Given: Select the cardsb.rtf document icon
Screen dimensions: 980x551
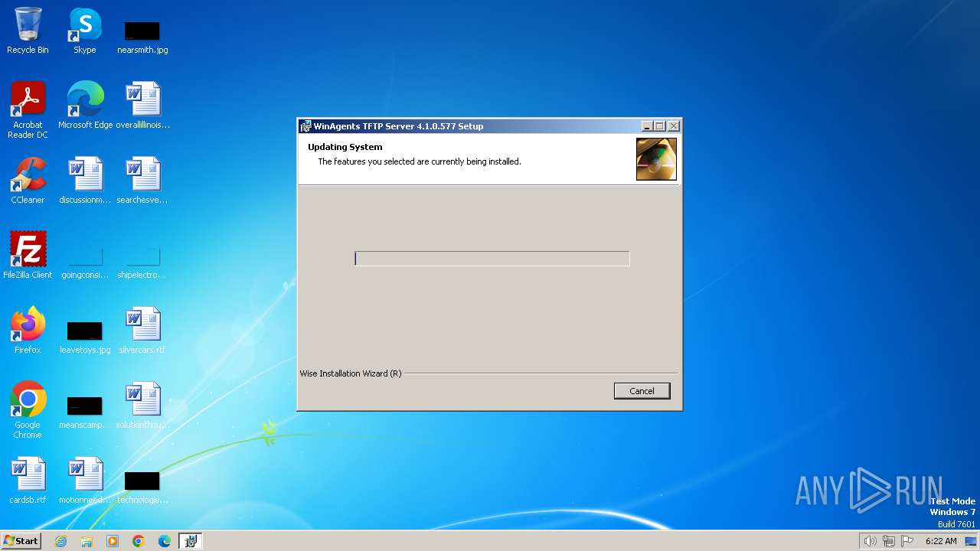Looking at the screenshot, I should [28, 481].
